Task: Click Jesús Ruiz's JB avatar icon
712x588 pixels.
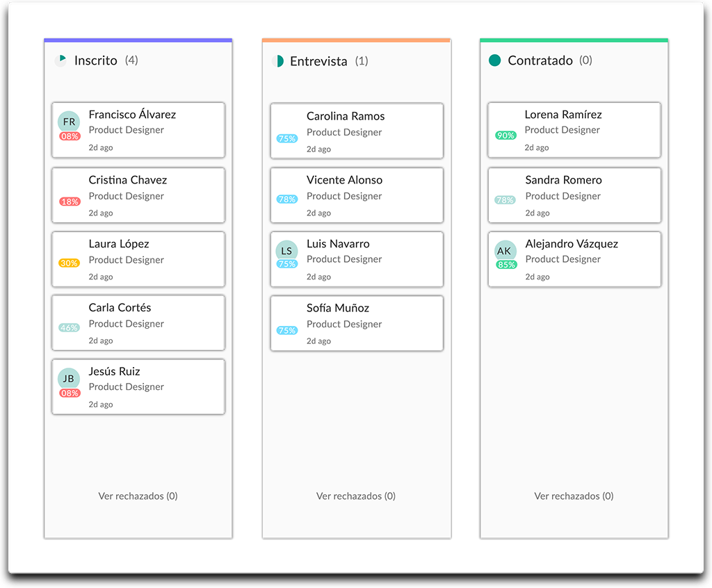Action: pos(69,379)
